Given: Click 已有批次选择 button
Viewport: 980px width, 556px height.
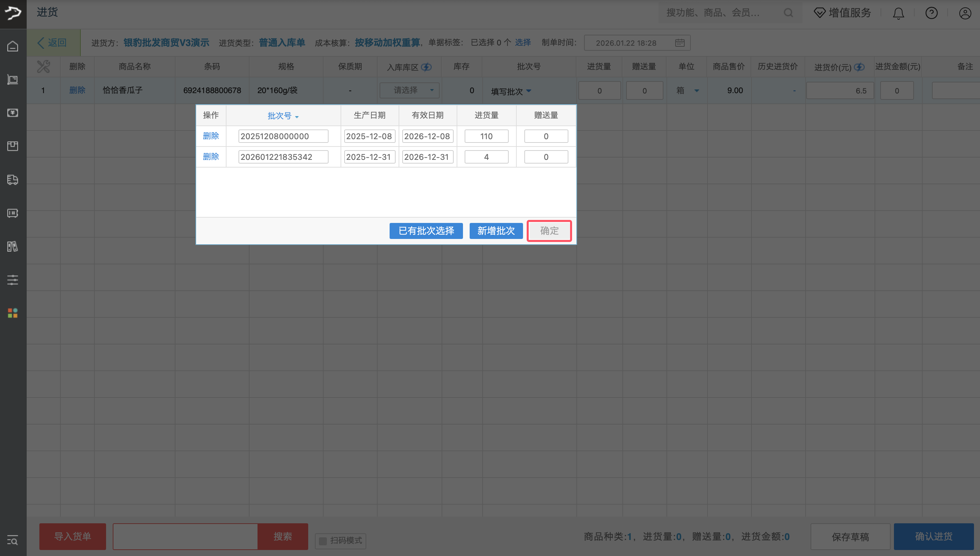Looking at the screenshot, I should click(426, 231).
